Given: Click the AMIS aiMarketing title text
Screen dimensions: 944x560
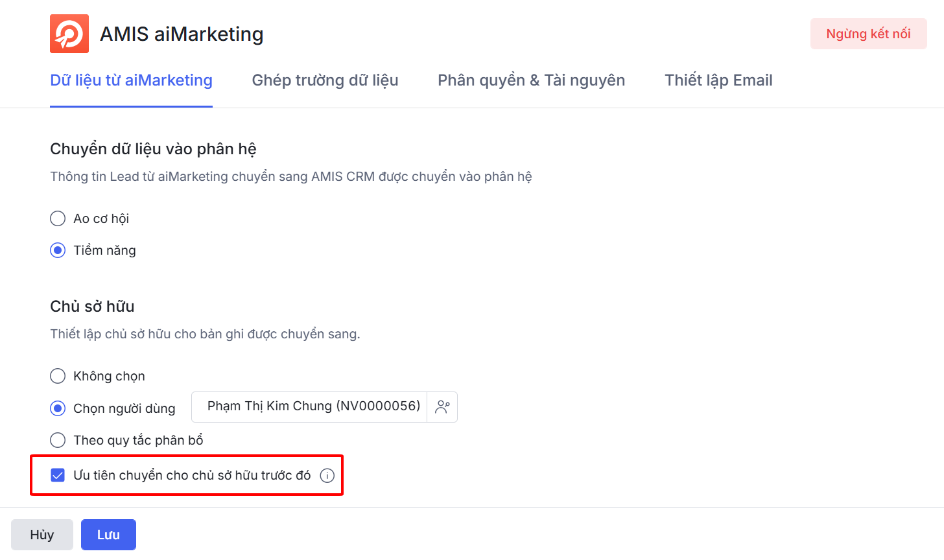Looking at the screenshot, I should [x=182, y=34].
